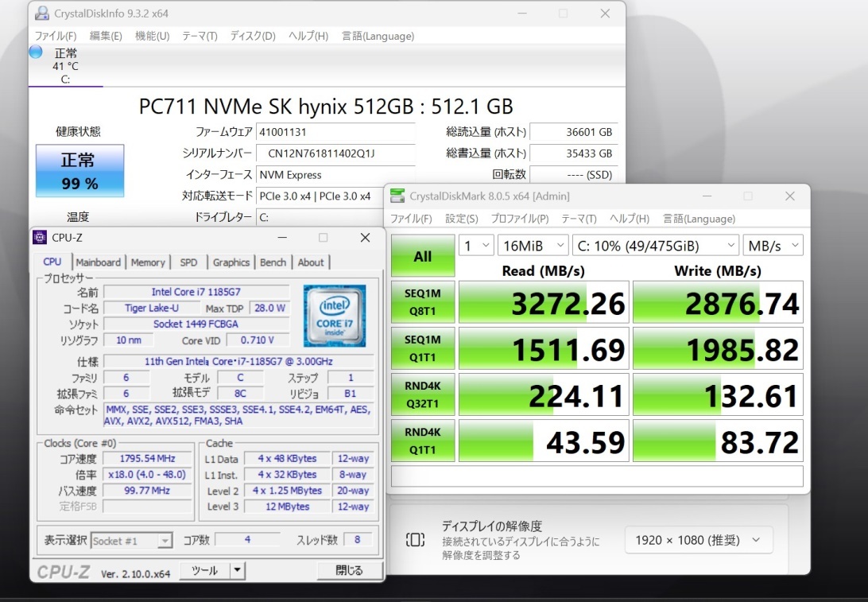Viewport: 868px width, 602px height.
Task: Expand the arrow beside the ツール button
Action: [237, 570]
